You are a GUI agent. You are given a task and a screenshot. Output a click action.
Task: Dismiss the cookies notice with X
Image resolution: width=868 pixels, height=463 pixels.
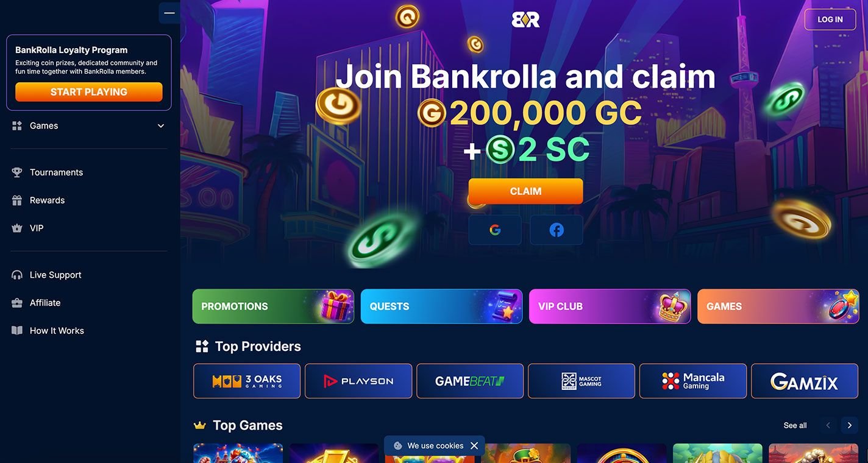point(474,446)
